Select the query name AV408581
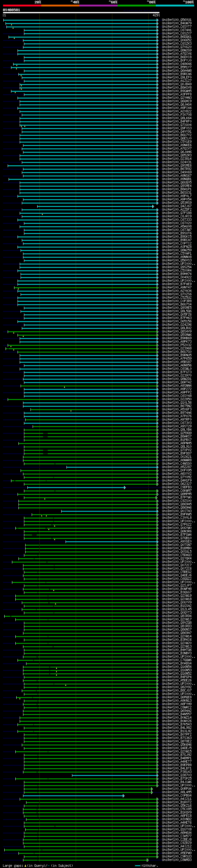Viewport: 197px width, 868px height. (11, 10)
